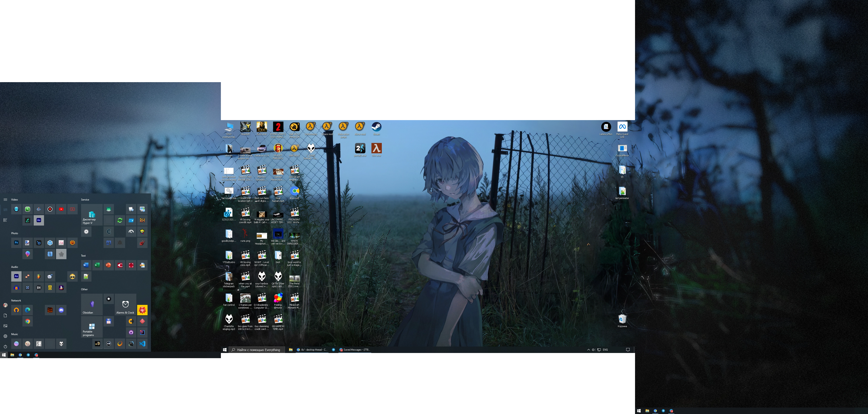868x414 pixels.
Task: Launch Adobe Audition tile in Audio group
Action: click(16, 276)
